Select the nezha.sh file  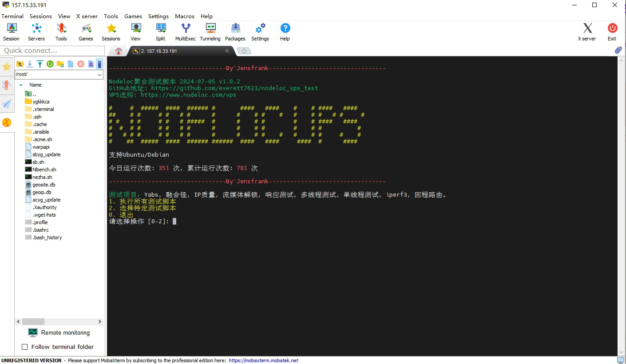click(39, 177)
